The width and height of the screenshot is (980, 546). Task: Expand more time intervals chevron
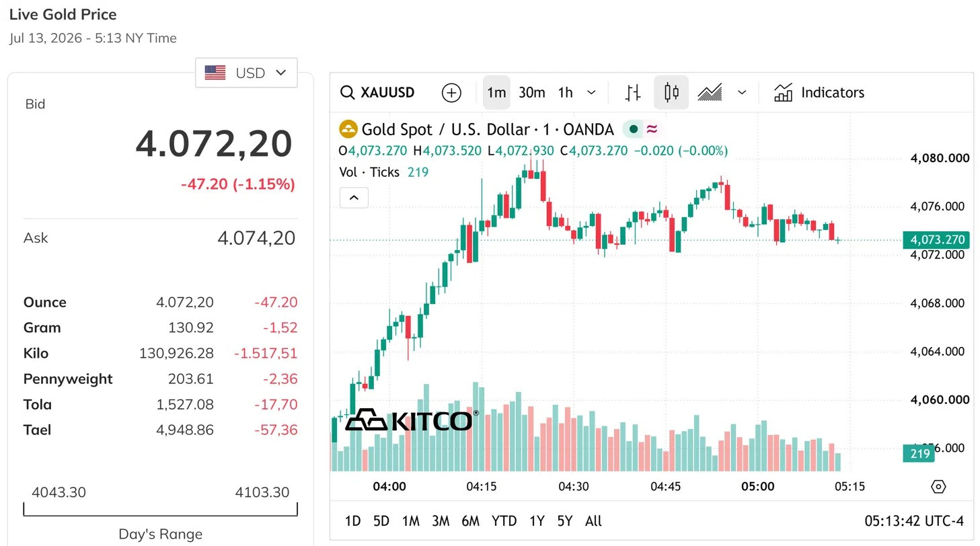(x=591, y=93)
